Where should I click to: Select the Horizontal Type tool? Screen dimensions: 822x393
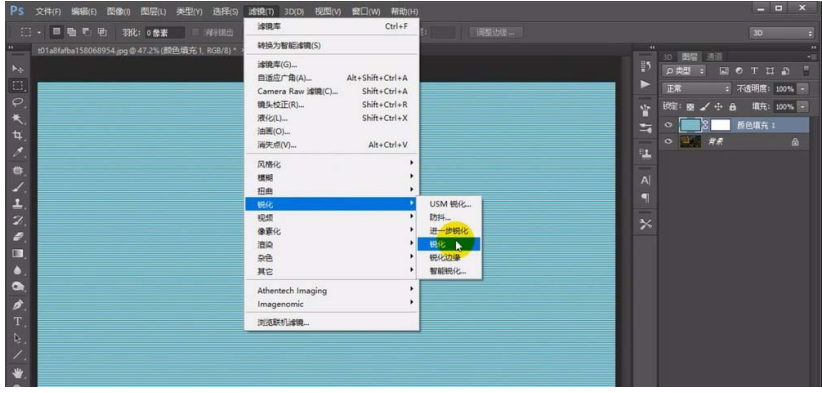(x=18, y=321)
